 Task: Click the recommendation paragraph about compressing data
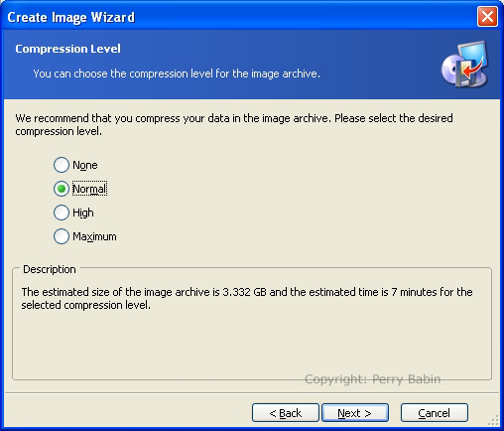pyautogui.click(x=234, y=124)
